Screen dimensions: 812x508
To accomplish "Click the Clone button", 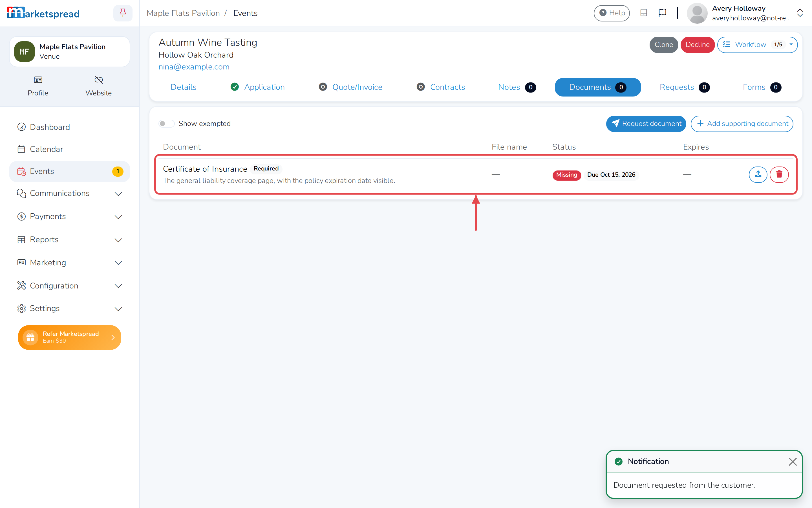I will [663, 45].
